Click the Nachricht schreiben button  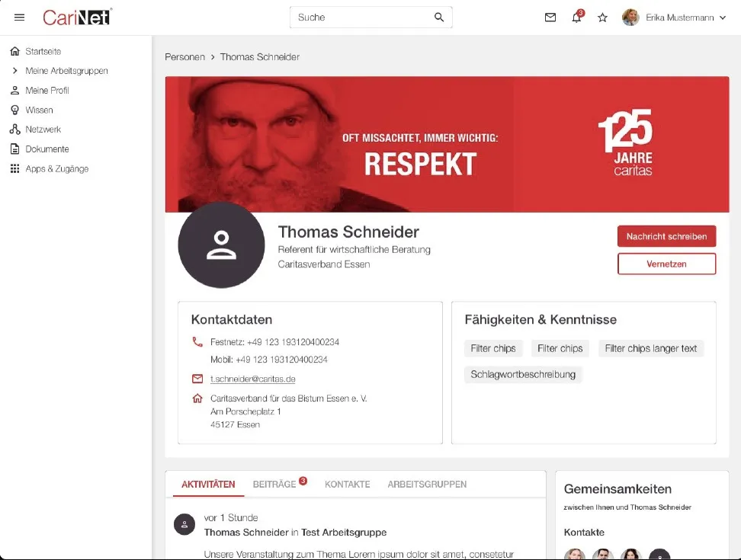[x=666, y=236]
